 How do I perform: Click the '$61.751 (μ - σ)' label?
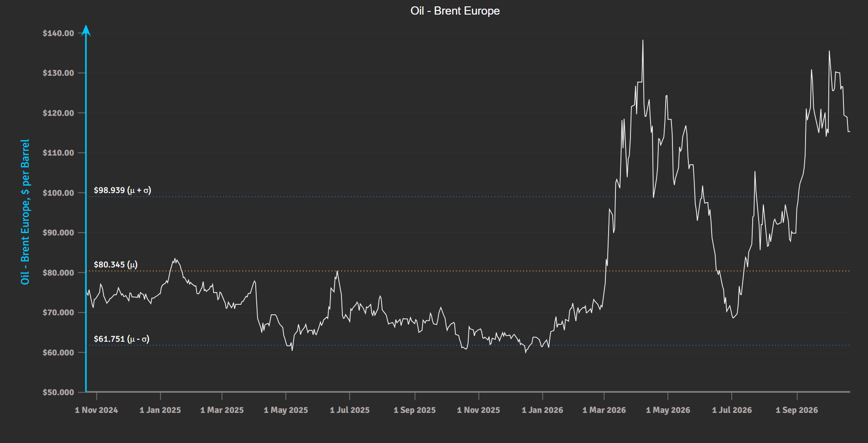(121, 339)
